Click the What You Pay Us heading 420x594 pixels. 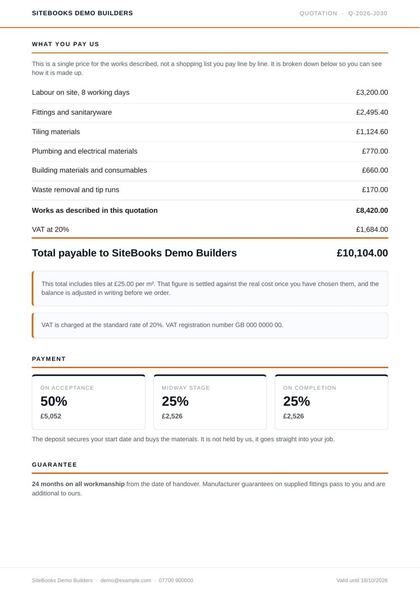[66, 44]
